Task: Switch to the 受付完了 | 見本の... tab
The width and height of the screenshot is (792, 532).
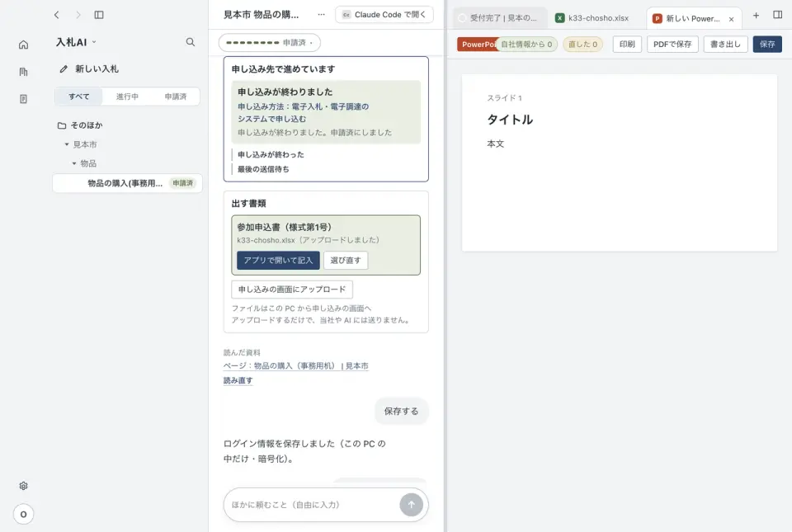Action: point(498,18)
